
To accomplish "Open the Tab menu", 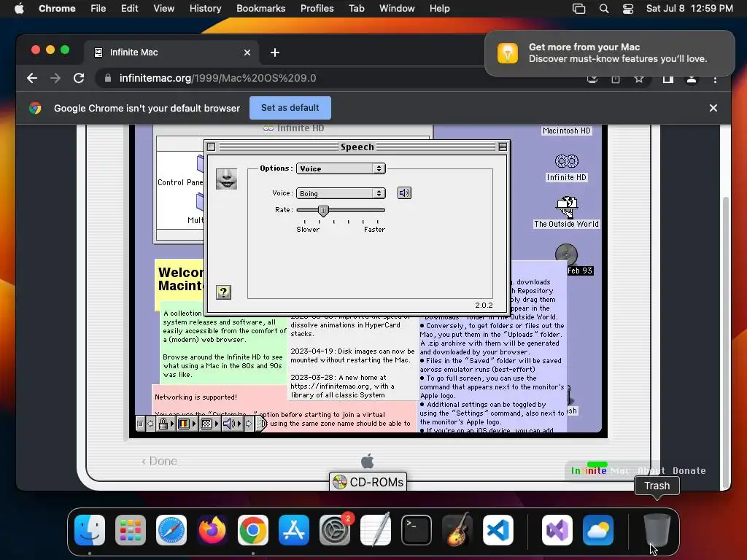I will pos(356,9).
